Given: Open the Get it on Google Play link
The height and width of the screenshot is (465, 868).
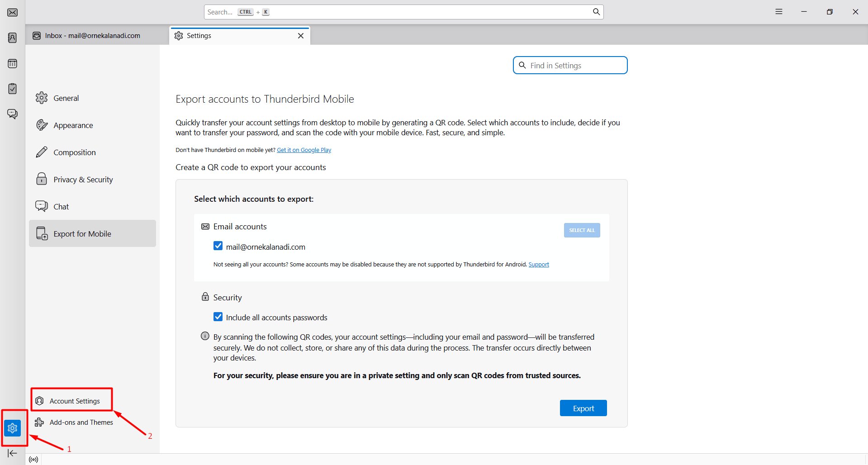Looking at the screenshot, I should click(304, 150).
